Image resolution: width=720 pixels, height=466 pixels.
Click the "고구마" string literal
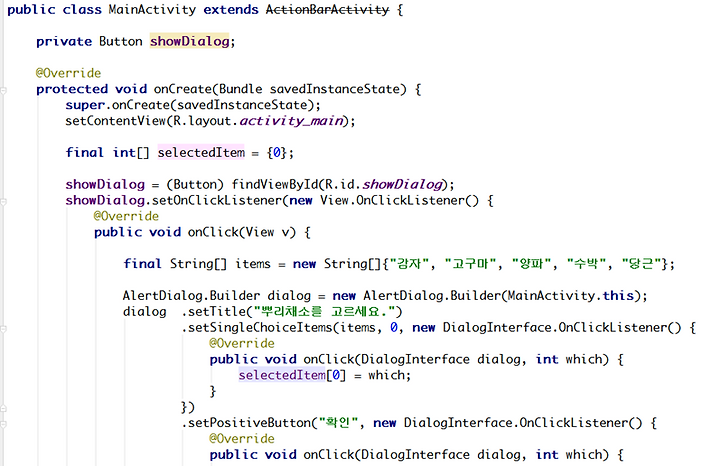coord(471,264)
